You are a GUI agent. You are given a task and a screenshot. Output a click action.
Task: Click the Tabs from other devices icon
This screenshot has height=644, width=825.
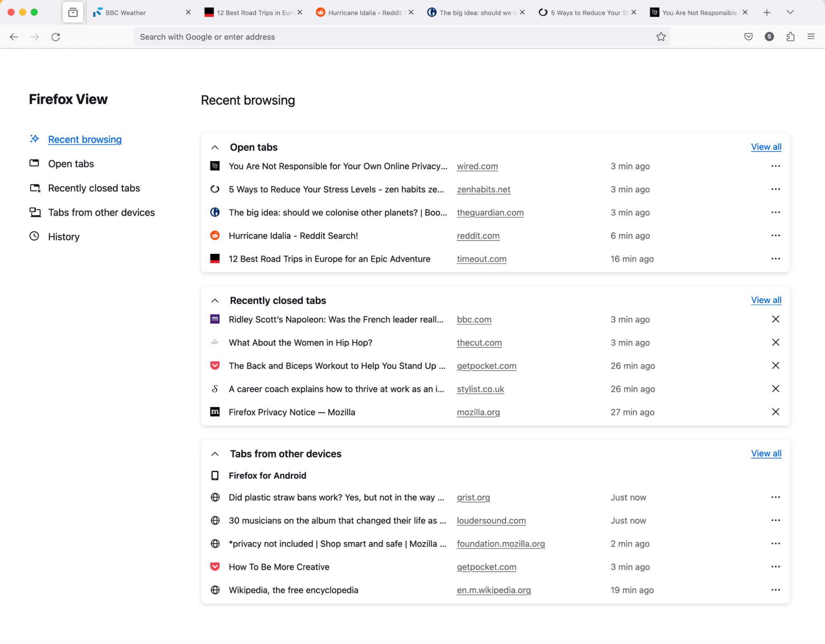pos(35,213)
